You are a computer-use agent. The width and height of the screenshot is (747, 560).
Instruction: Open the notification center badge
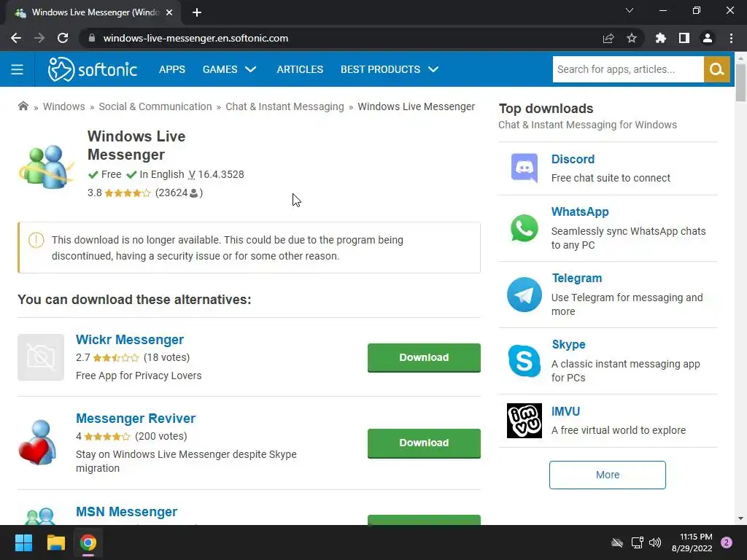[727, 542]
